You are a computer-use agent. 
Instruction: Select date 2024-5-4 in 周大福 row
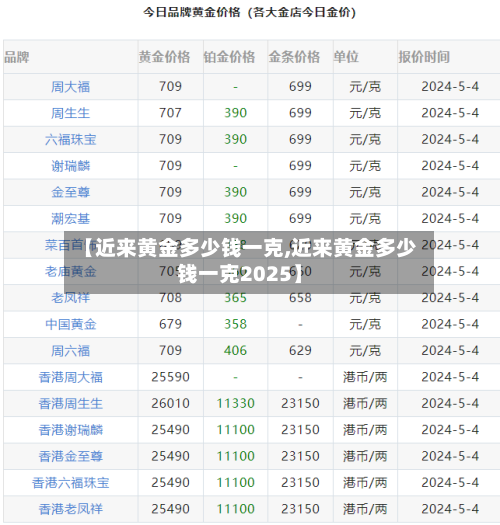[450, 86]
